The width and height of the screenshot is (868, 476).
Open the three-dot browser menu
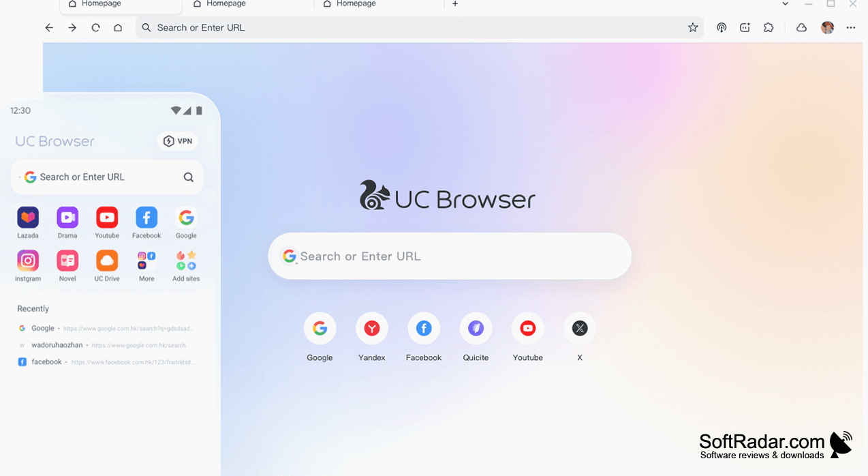[x=851, y=27]
